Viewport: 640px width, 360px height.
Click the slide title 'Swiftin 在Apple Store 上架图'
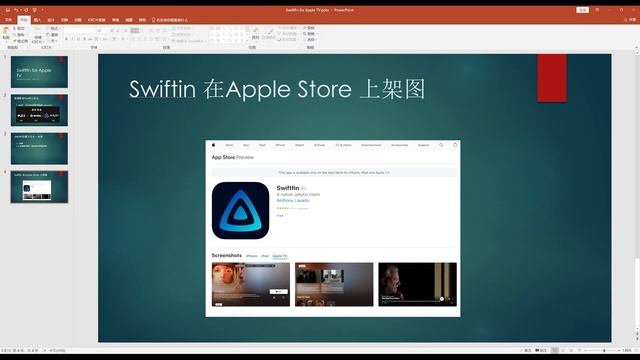pos(277,89)
